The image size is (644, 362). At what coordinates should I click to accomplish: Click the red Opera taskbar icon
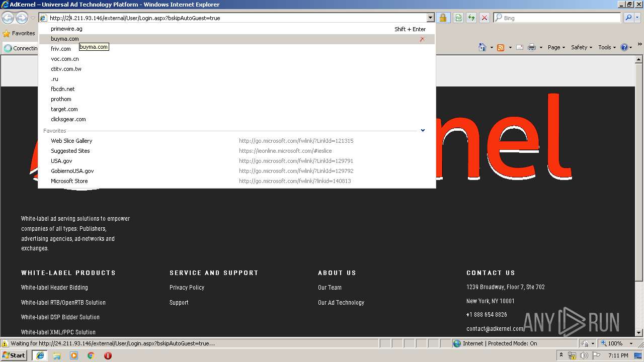[108, 355]
